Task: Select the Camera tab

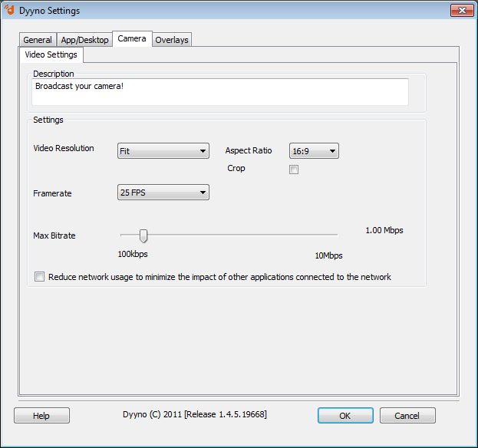Action: tap(132, 38)
